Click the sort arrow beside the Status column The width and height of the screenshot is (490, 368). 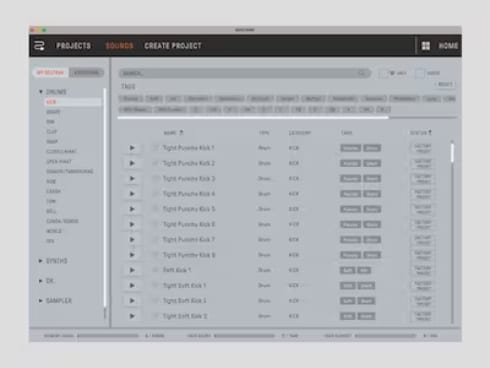(430, 132)
